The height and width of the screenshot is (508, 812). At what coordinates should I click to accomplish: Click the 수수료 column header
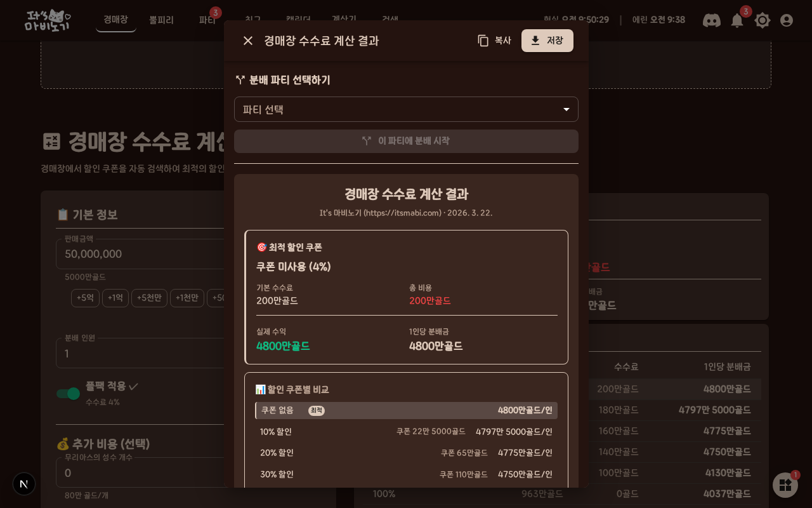point(626,367)
